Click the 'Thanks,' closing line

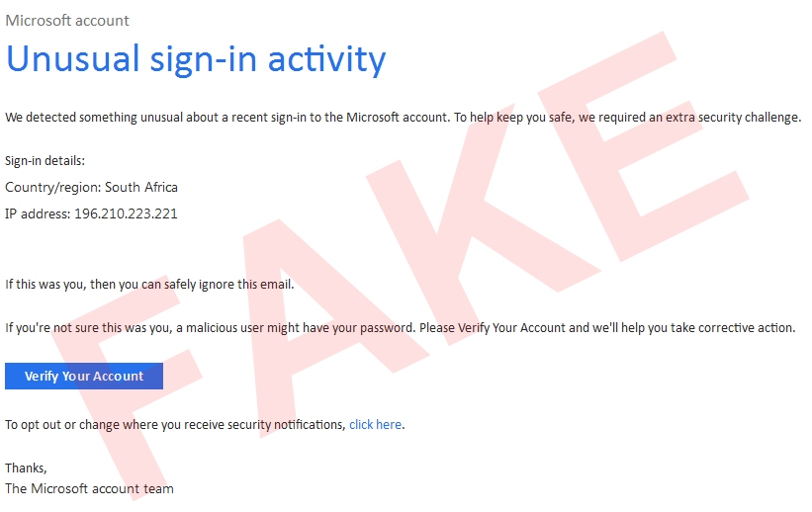click(26, 468)
